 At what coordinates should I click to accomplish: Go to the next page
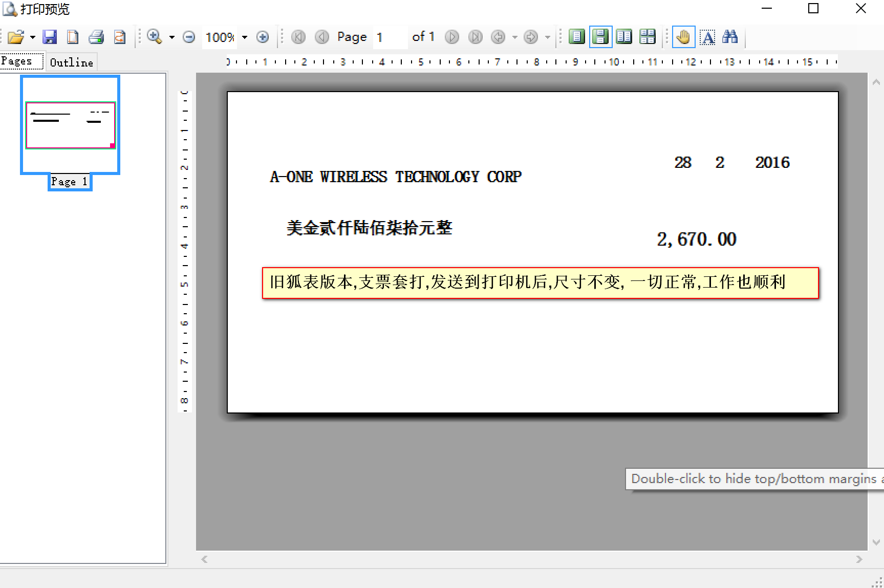452,37
